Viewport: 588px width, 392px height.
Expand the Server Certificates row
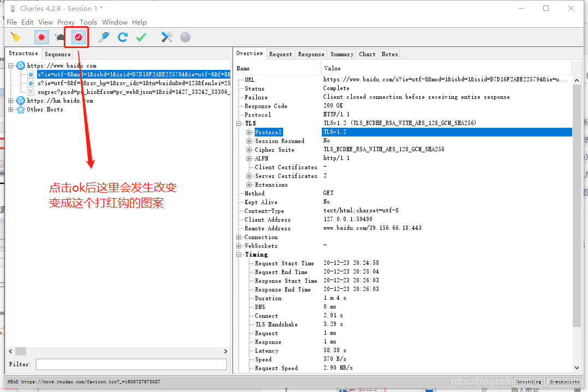click(249, 176)
